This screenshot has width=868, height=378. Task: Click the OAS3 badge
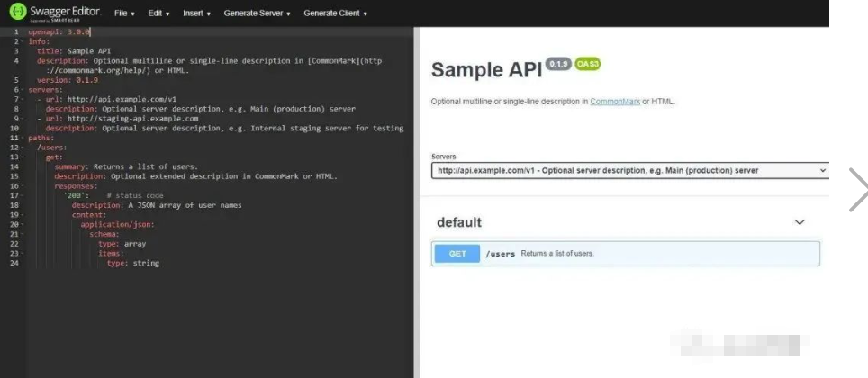click(587, 64)
